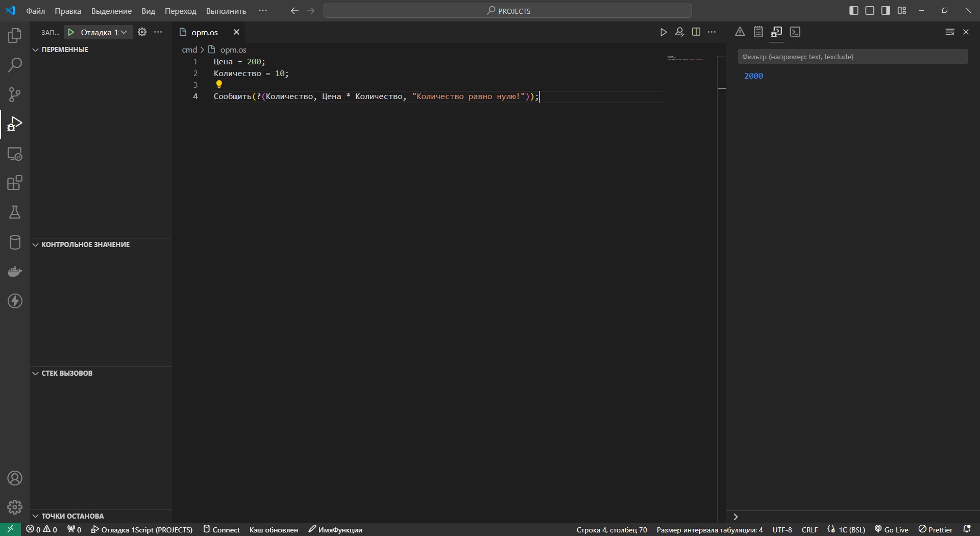Open the Source Control view

15,94
